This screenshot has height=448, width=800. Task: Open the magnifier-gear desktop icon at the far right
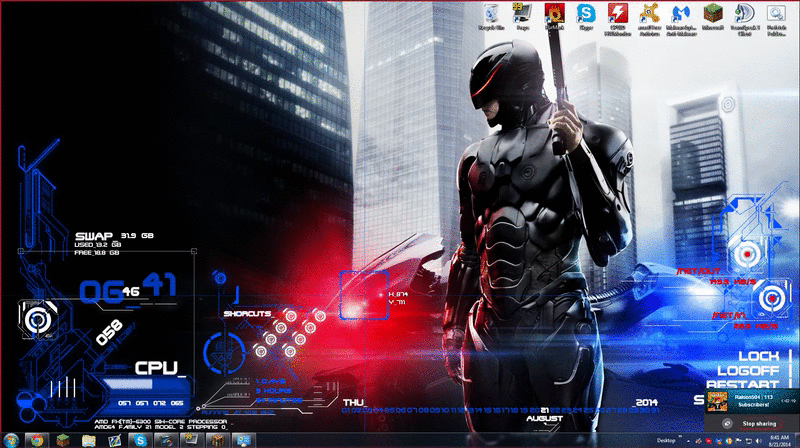[x=777, y=20]
